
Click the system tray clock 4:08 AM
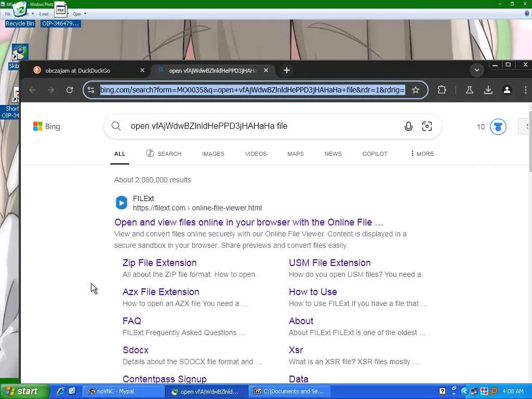coord(513,392)
